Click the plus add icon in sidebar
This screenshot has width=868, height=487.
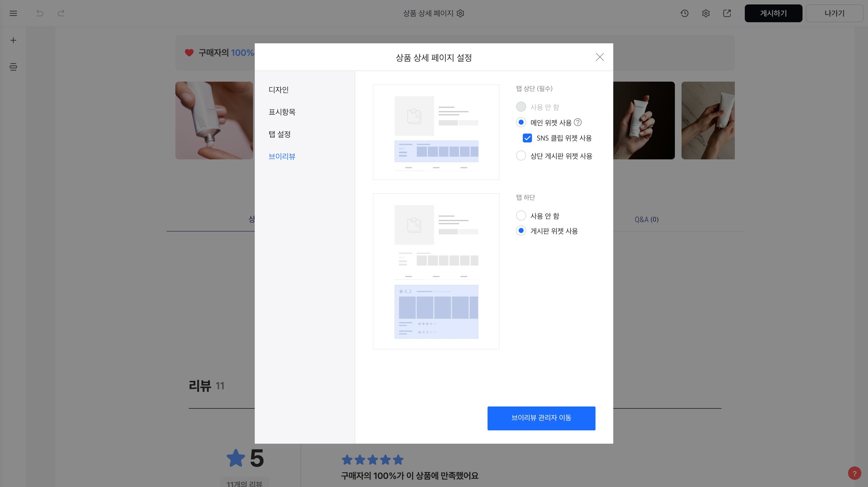tap(13, 40)
